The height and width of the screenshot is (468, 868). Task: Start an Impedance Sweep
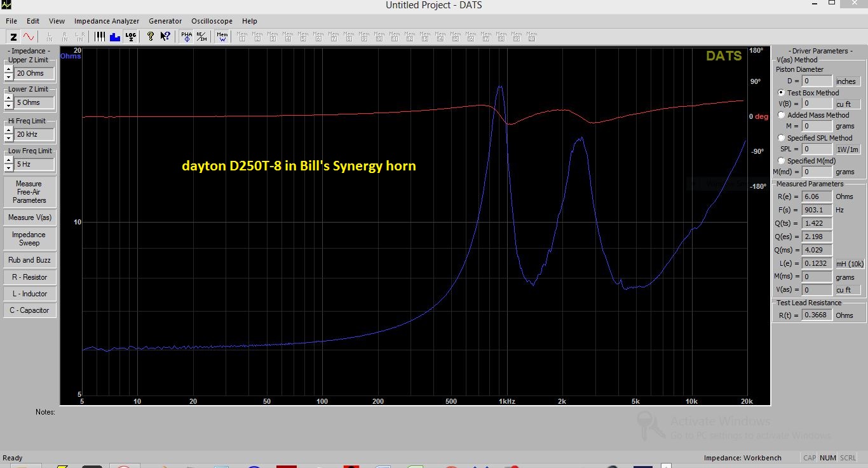[29, 238]
